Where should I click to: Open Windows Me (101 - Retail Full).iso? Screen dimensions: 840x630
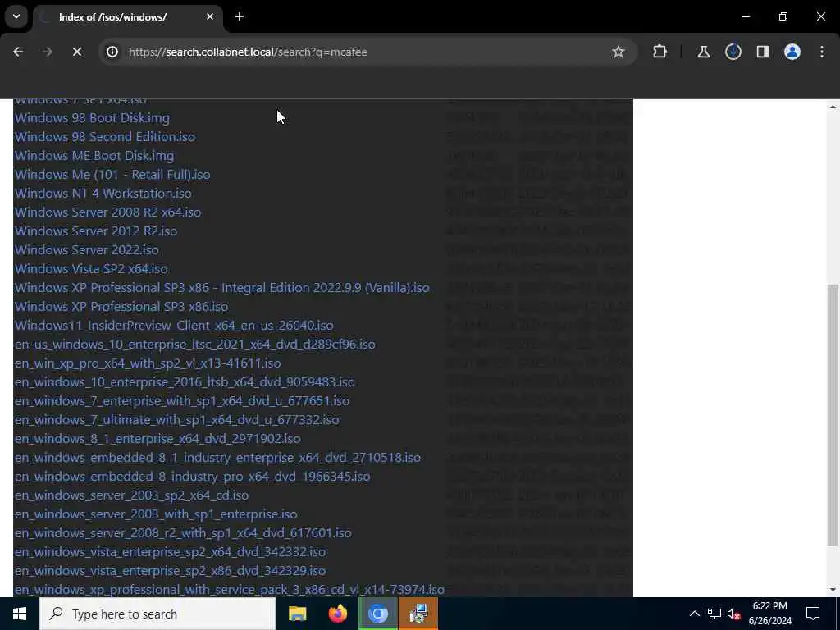click(112, 174)
